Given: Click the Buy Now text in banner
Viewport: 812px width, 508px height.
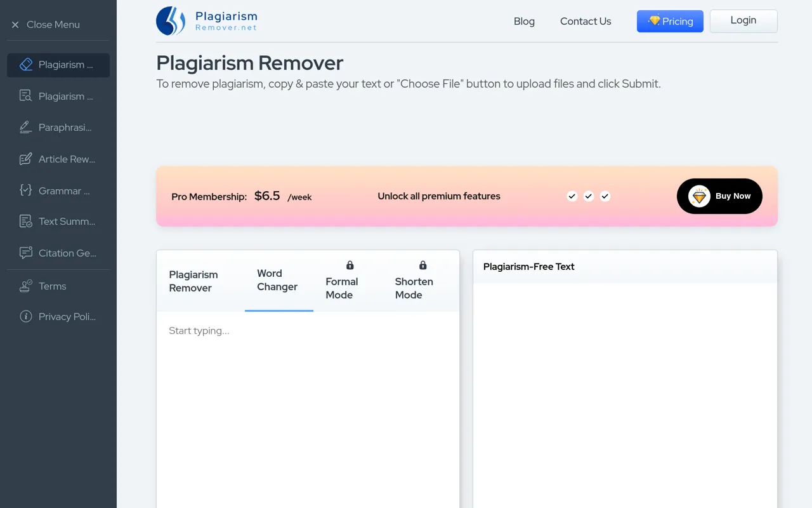Looking at the screenshot, I should point(733,196).
